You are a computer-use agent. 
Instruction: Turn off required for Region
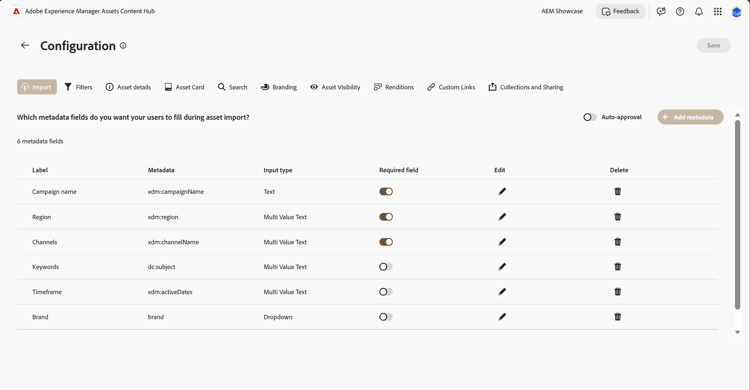pos(386,217)
